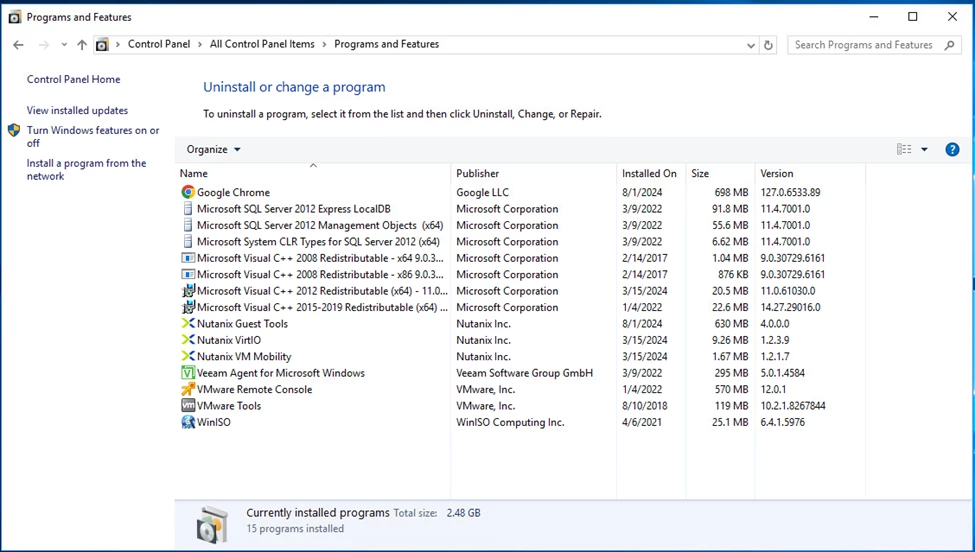
Task: Go back with the back arrow
Action: point(18,45)
